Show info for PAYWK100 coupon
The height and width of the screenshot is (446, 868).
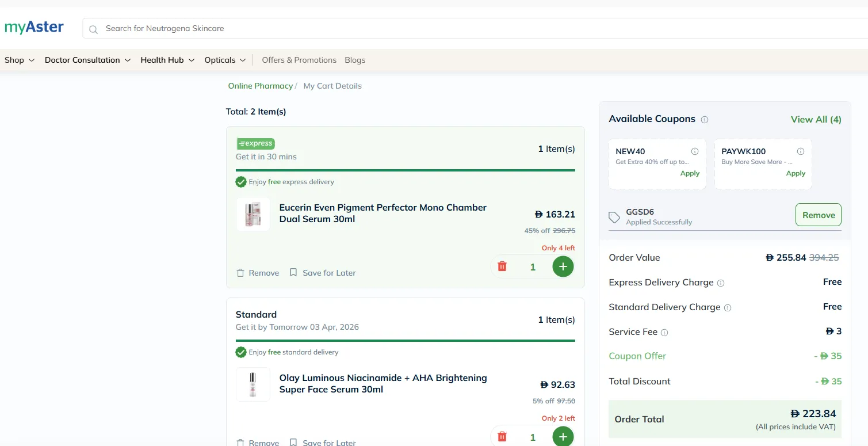(801, 151)
